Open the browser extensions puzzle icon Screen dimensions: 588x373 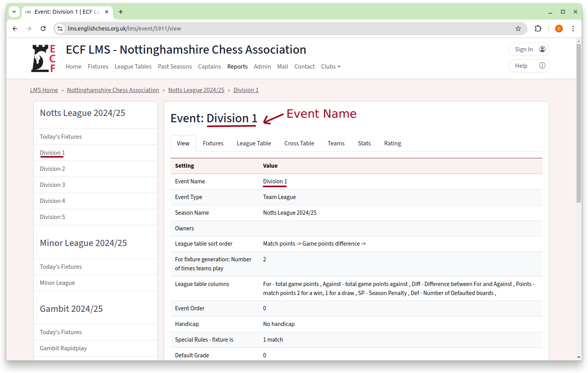(538, 29)
